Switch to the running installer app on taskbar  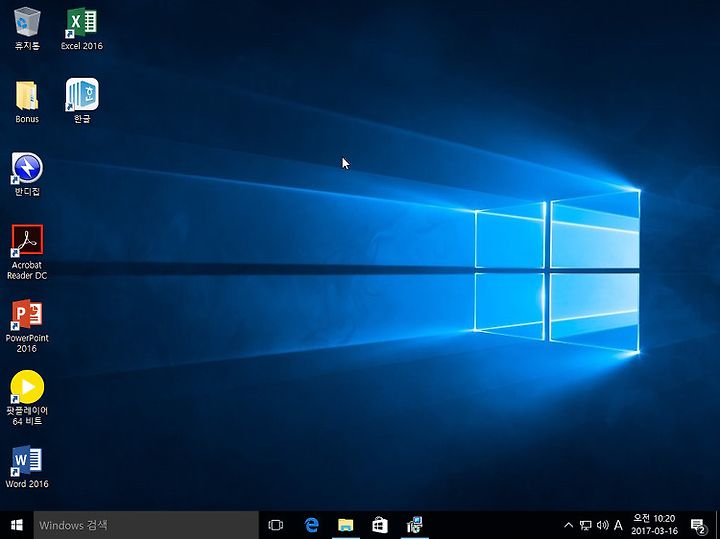tap(415, 525)
